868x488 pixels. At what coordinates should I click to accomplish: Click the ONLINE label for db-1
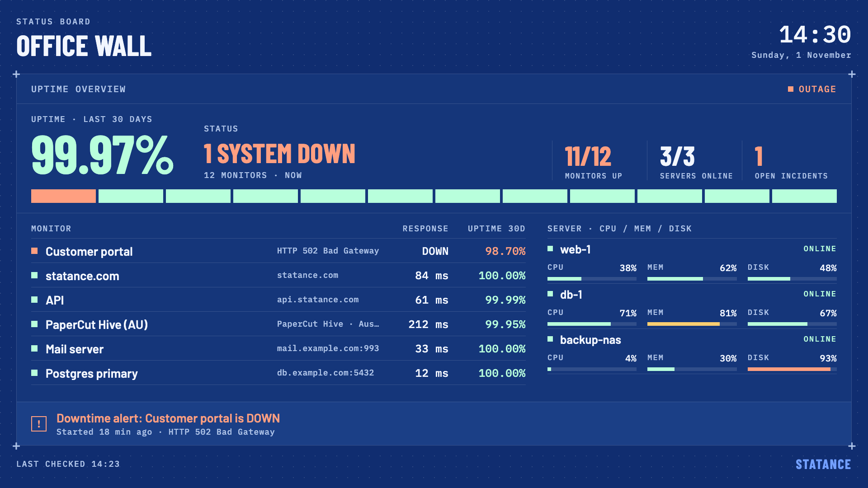click(820, 294)
